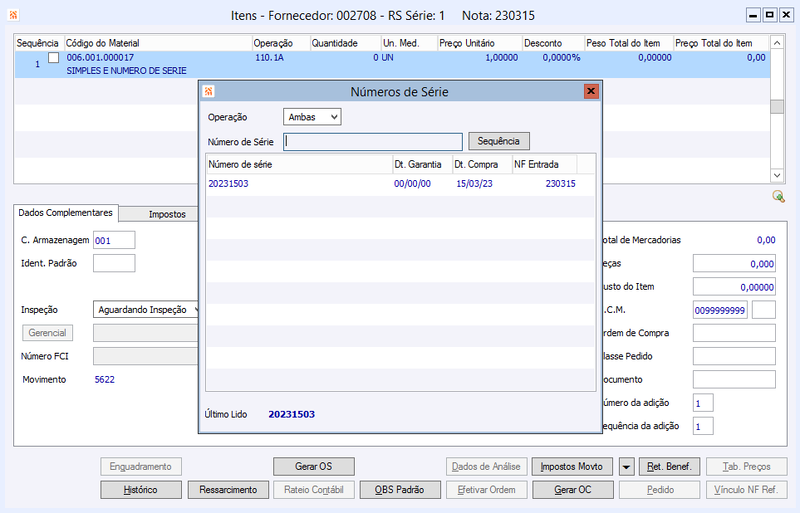
Task: Select serial number row 20231503
Action: (x=401, y=184)
